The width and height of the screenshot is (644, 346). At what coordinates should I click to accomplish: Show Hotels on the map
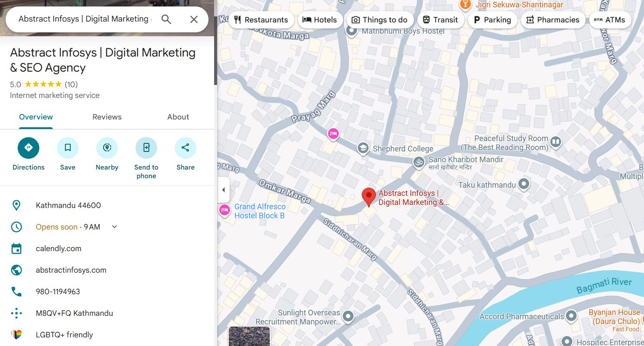tap(319, 20)
